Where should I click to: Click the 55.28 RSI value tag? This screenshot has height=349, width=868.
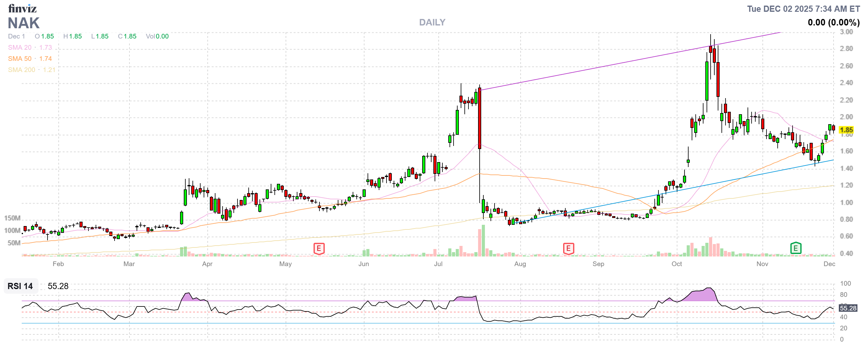pos(848,308)
